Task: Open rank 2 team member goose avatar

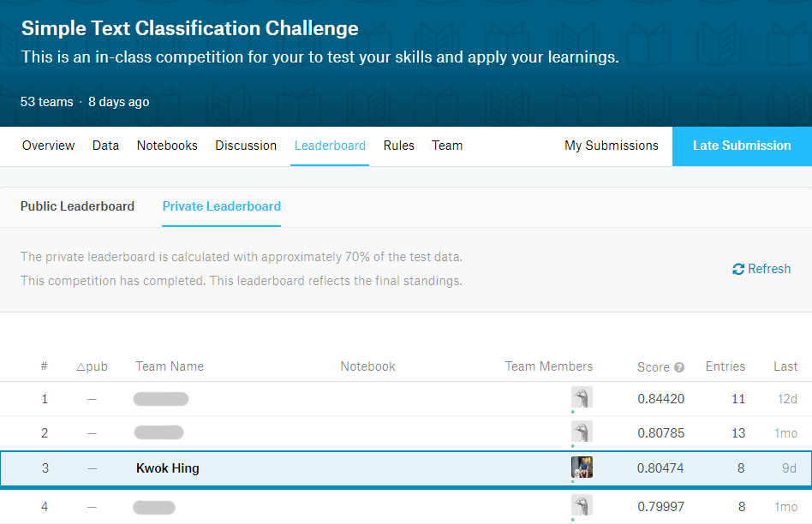Action: pyautogui.click(x=582, y=432)
